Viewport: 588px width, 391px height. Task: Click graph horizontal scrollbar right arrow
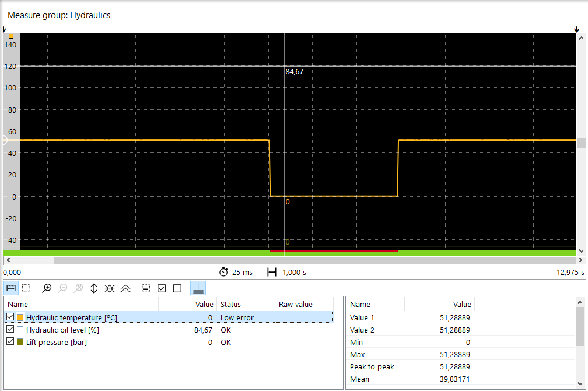[x=581, y=260]
